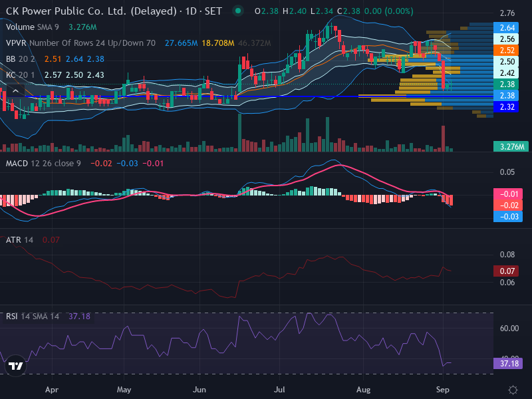
Task: Click the MACD -0.02 red axis label
Action: (508, 205)
